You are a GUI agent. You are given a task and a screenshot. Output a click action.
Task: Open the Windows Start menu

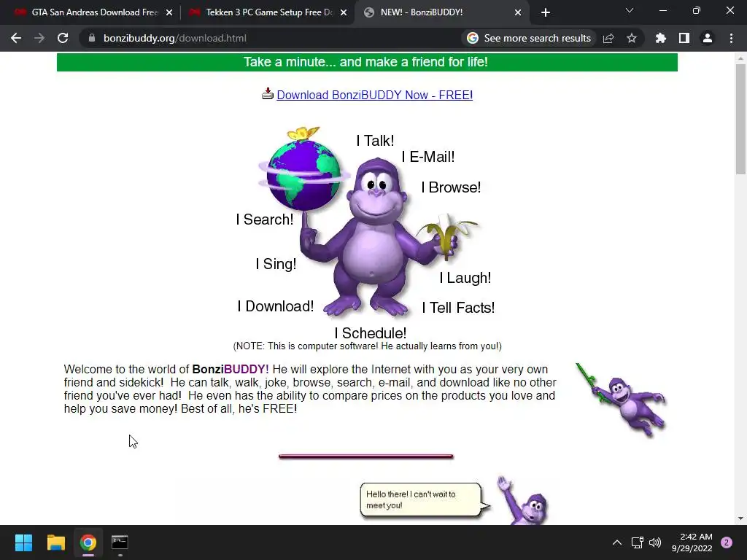[x=23, y=542]
